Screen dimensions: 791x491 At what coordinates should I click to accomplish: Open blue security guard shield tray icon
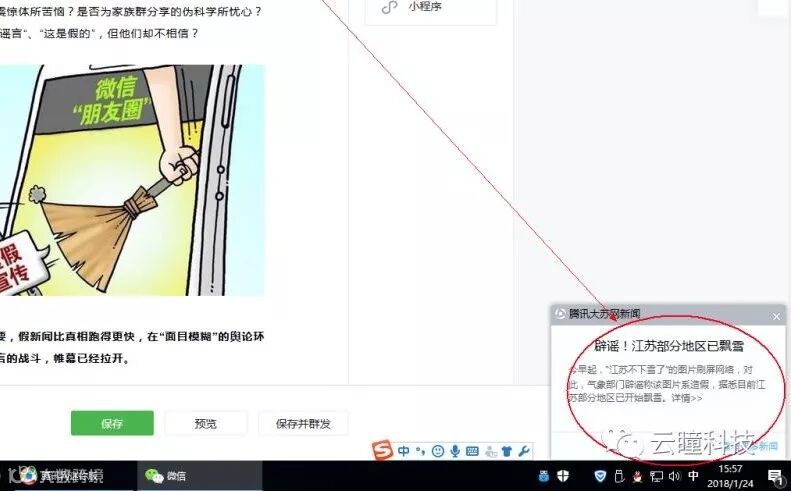point(600,476)
